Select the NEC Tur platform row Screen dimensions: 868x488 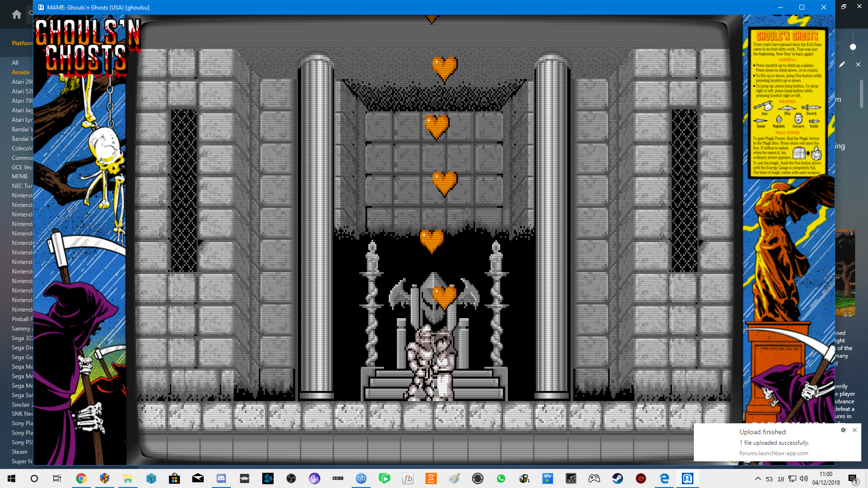22,186
